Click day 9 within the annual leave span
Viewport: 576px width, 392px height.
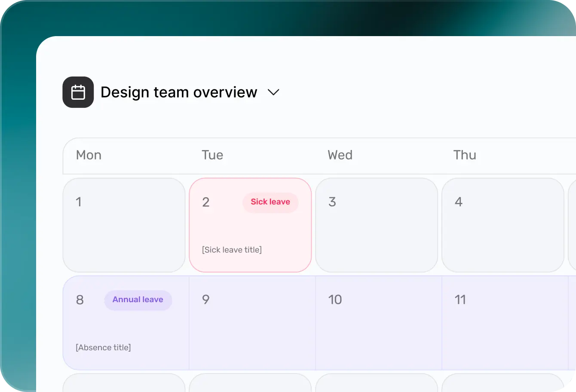click(x=252, y=323)
